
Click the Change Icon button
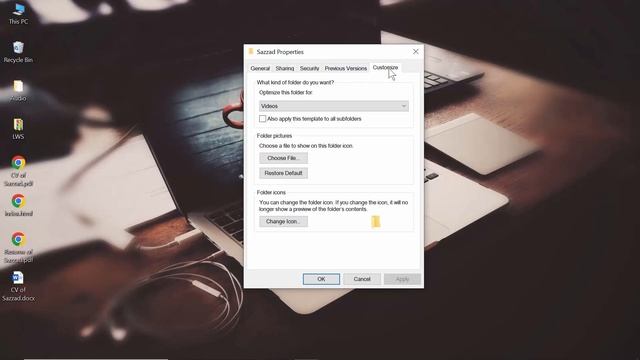(x=283, y=221)
